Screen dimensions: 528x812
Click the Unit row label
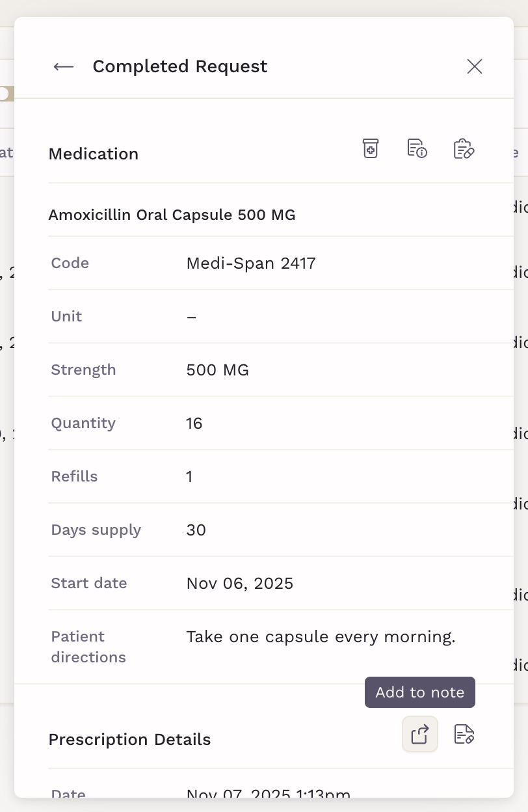tap(66, 316)
